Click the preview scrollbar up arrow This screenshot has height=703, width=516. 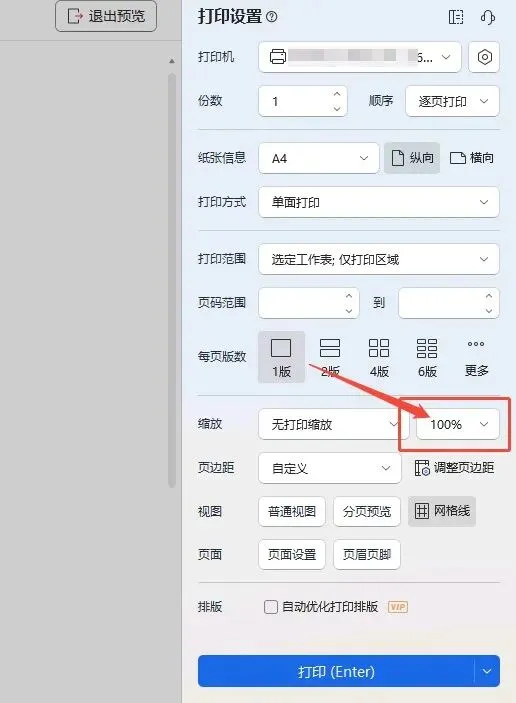(172, 61)
